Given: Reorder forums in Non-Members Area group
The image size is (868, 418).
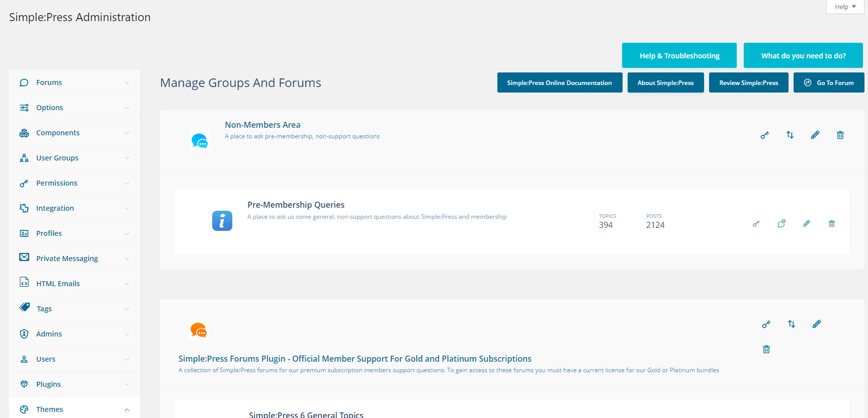Looking at the screenshot, I should (790, 135).
